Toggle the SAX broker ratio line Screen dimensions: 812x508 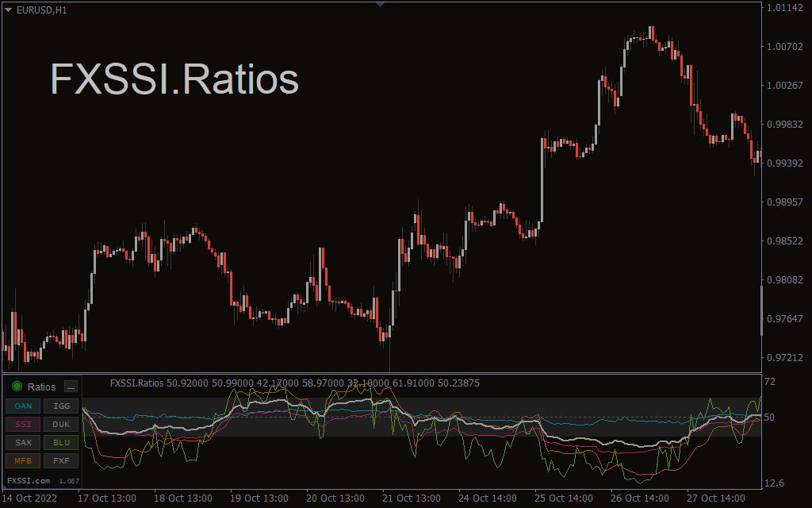pos(23,442)
